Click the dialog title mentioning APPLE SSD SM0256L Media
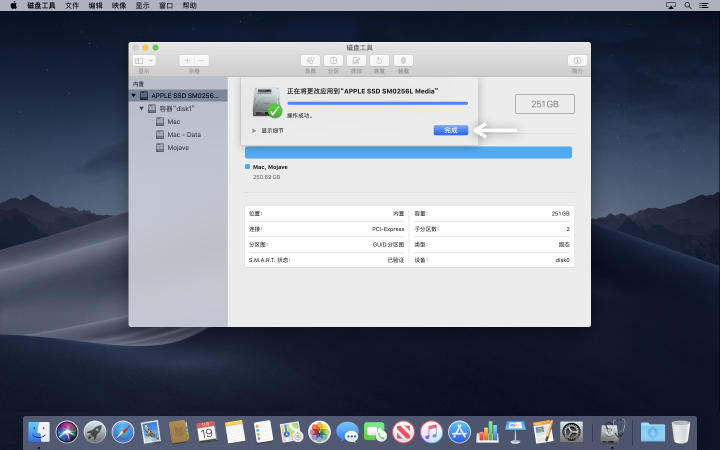This screenshot has height=450, width=720. (x=363, y=91)
